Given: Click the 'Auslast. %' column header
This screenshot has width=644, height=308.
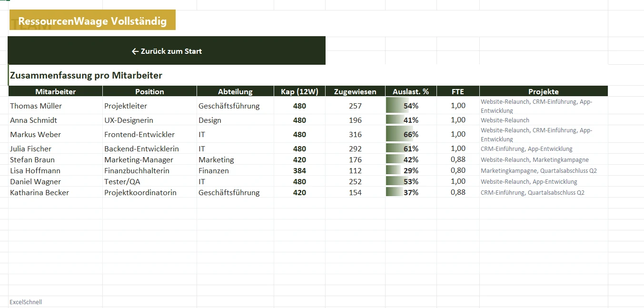Looking at the screenshot, I should coord(411,91).
